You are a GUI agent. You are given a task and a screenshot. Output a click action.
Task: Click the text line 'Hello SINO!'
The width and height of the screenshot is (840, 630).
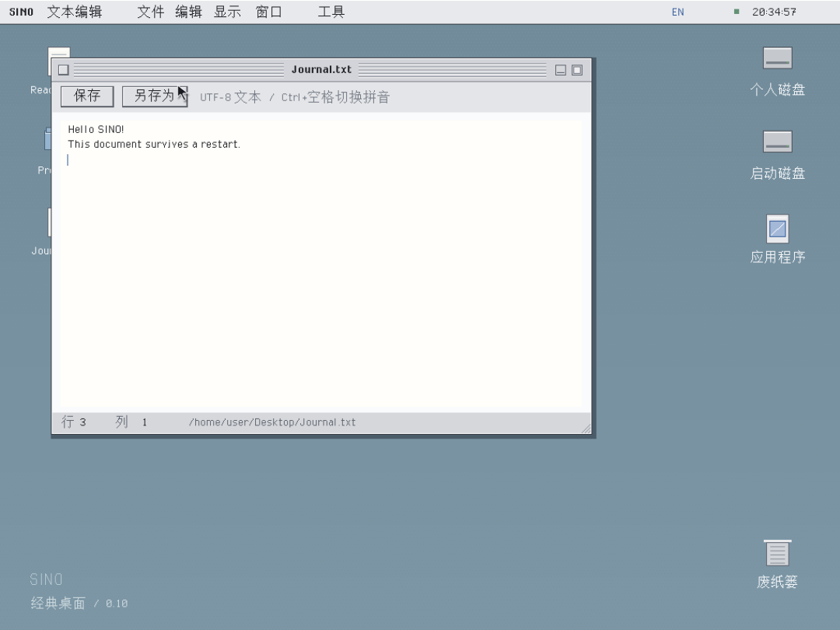[x=96, y=129]
